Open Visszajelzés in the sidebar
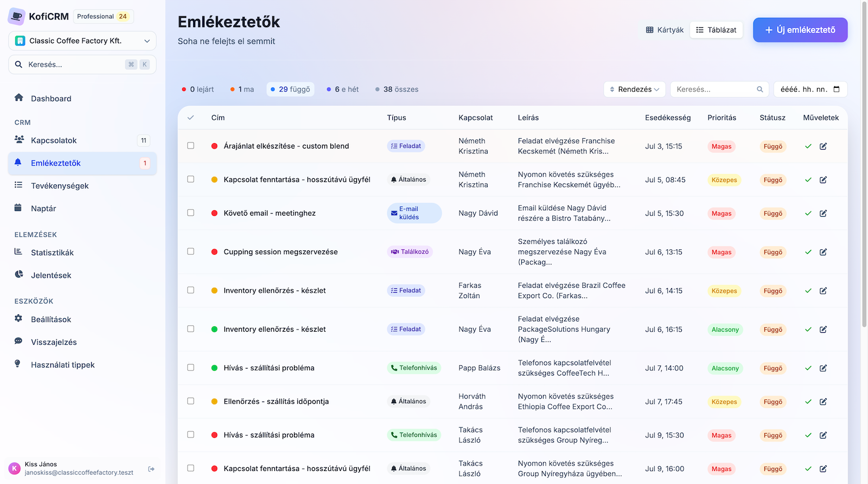Screen dimensions: 868x484 (x=82, y=343)
